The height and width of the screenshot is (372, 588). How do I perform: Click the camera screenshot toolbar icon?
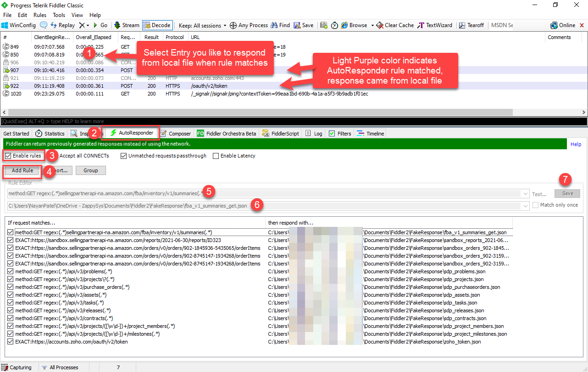pos(324,25)
